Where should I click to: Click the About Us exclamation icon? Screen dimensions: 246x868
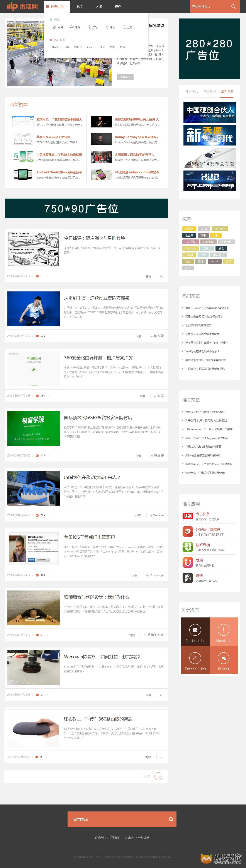click(223, 630)
